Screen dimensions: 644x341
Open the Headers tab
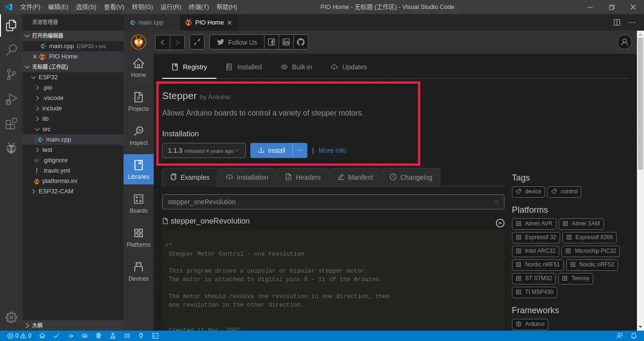tap(303, 177)
